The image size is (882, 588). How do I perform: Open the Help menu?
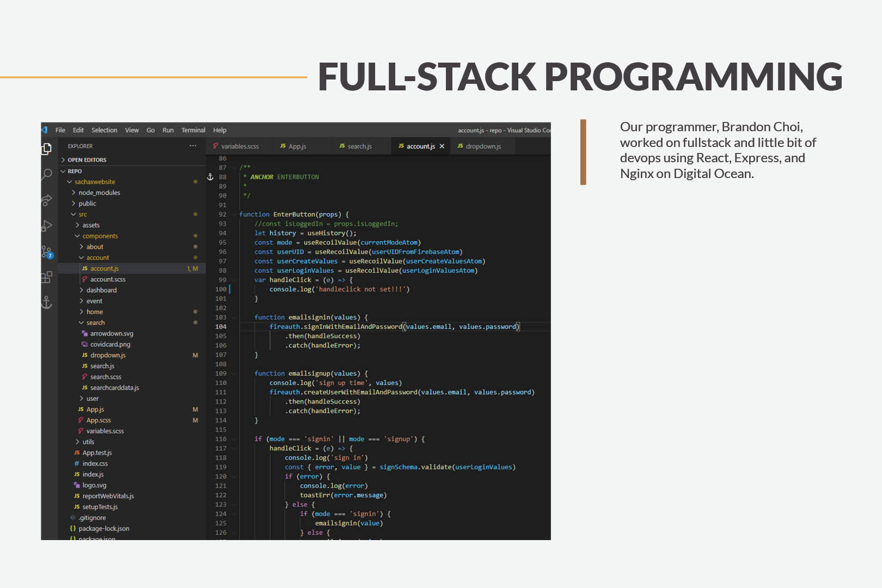point(220,130)
